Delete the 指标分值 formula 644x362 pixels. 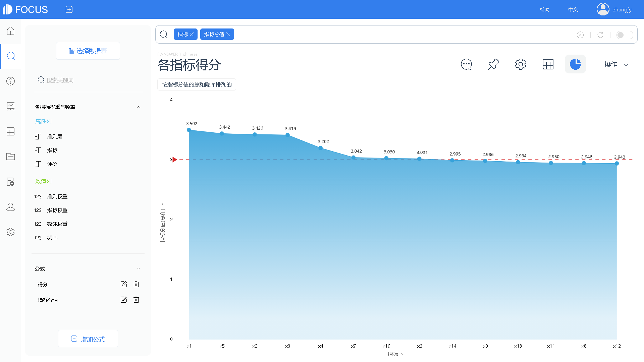pyautogui.click(x=136, y=300)
